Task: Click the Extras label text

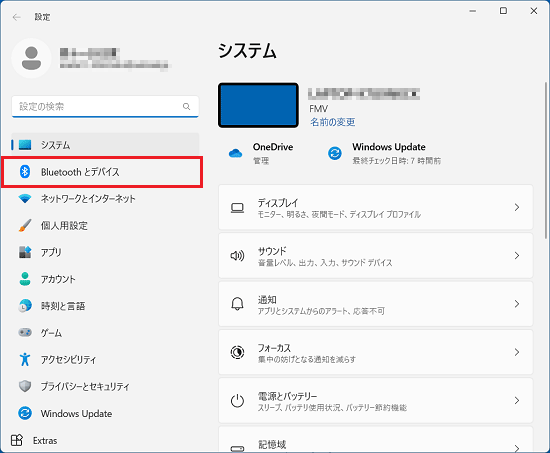Action: pyautogui.click(x=45, y=440)
